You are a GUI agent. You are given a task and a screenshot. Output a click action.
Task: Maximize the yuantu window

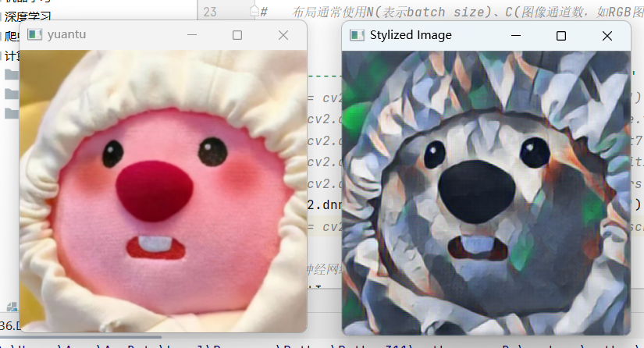click(237, 35)
